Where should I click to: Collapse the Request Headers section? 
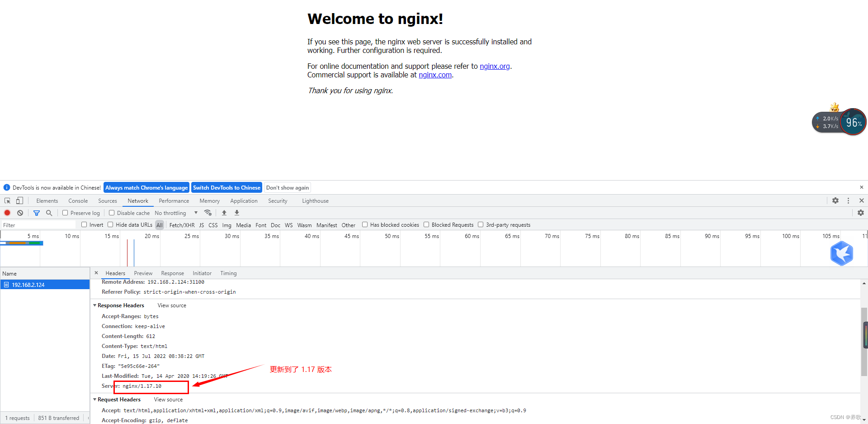click(x=95, y=400)
